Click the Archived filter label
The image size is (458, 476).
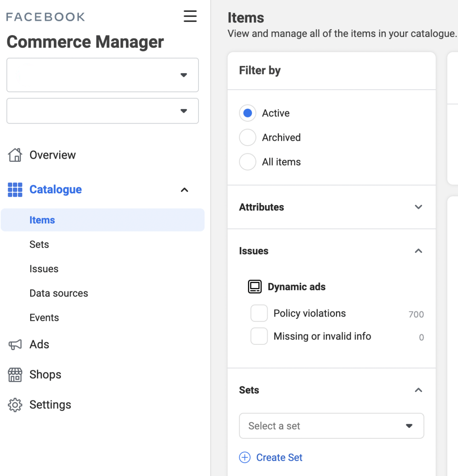click(281, 138)
